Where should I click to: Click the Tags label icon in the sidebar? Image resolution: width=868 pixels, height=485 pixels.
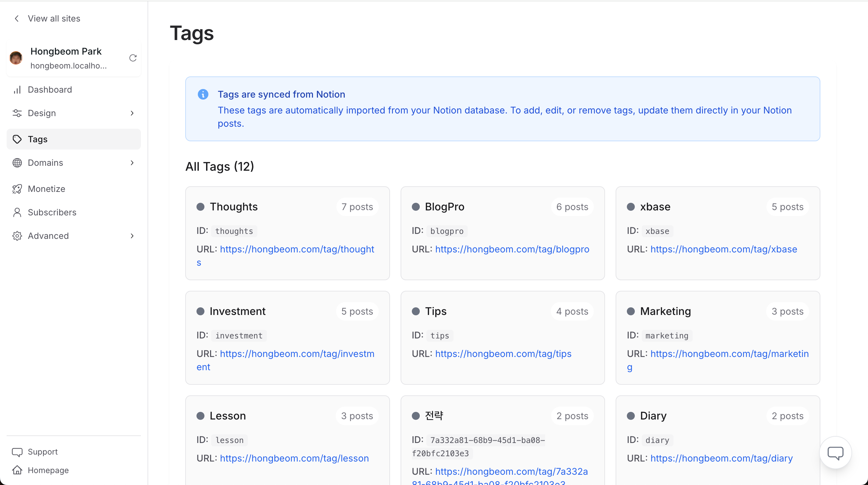[x=17, y=139]
